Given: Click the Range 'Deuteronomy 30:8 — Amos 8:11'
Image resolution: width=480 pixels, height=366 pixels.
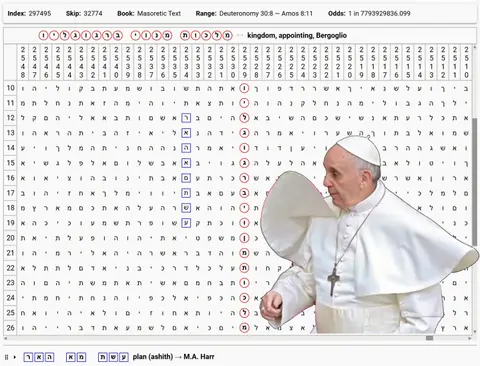Looking at the screenshot, I should 266,14.
